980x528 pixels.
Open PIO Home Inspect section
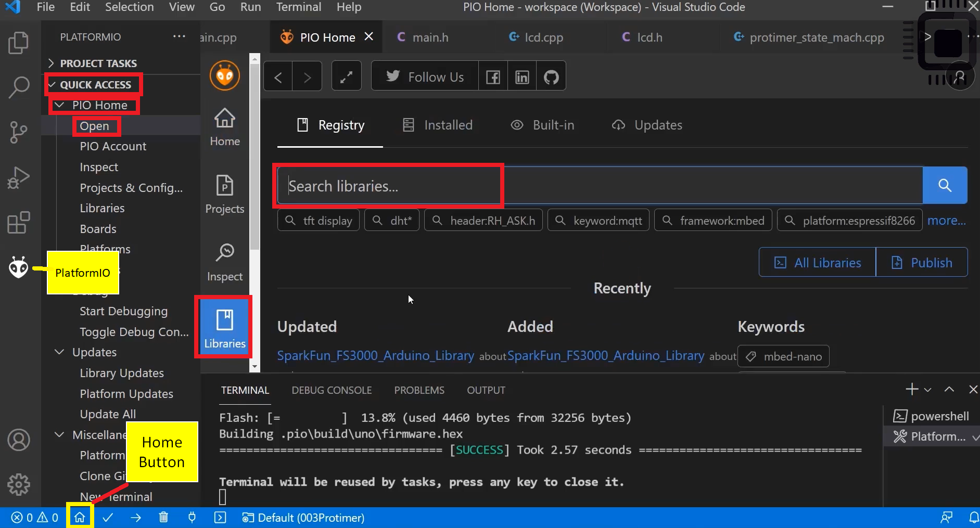225,263
